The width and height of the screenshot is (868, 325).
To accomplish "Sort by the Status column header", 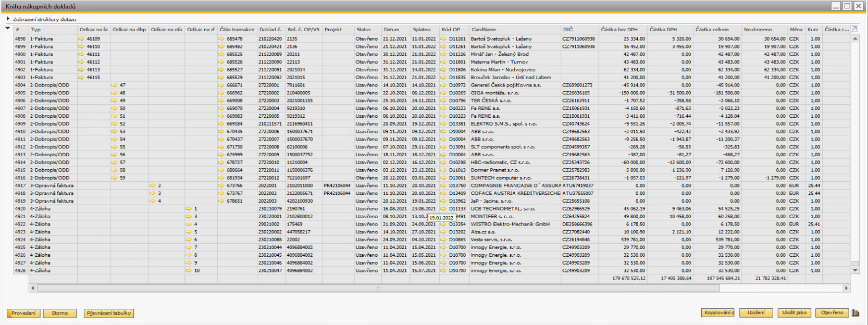I will tap(368, 30).
